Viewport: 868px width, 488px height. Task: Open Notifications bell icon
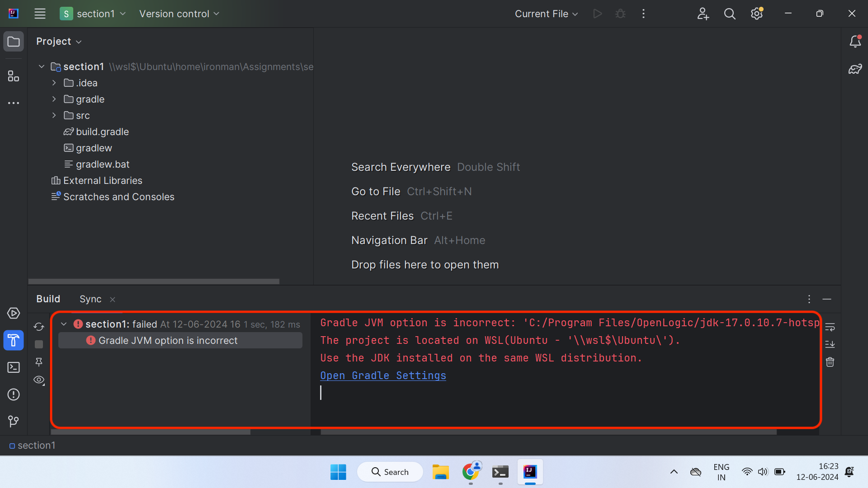click(x=855, y=42)
